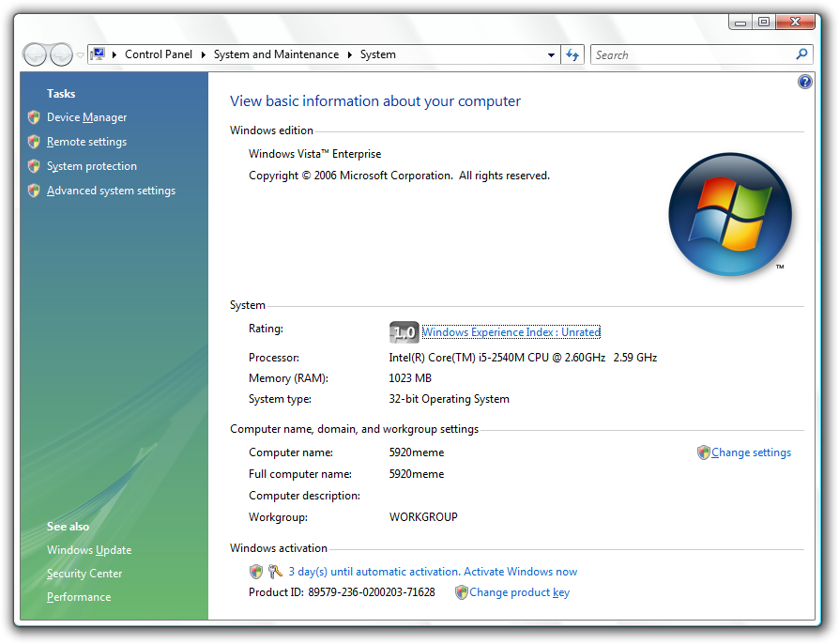The height and width of the screenshot is (644, 839).
Task: Click shield icon beside Change product key
Action: (x=461, y=592)
